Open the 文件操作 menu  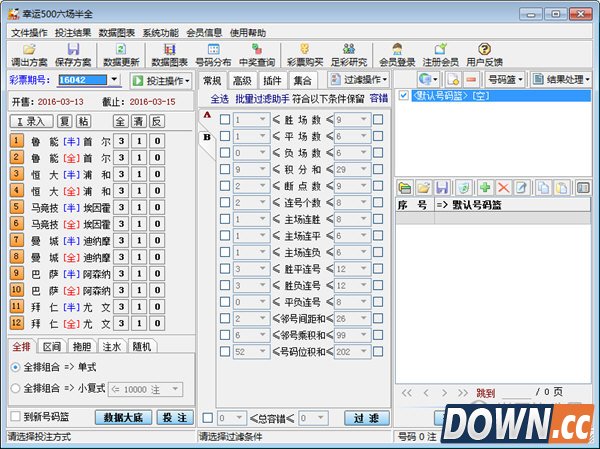click(29, 33)
